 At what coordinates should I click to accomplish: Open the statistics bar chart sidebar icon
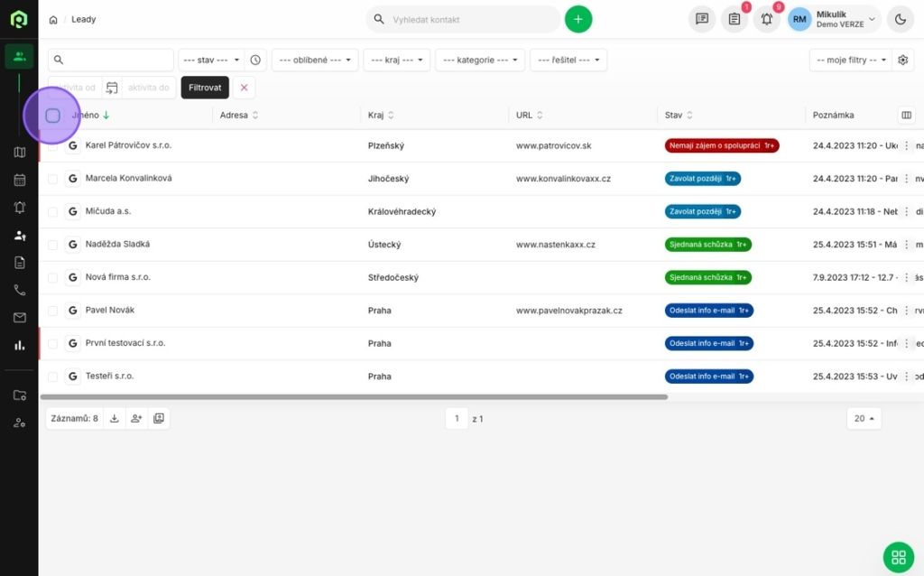click(x=19, y=345)
